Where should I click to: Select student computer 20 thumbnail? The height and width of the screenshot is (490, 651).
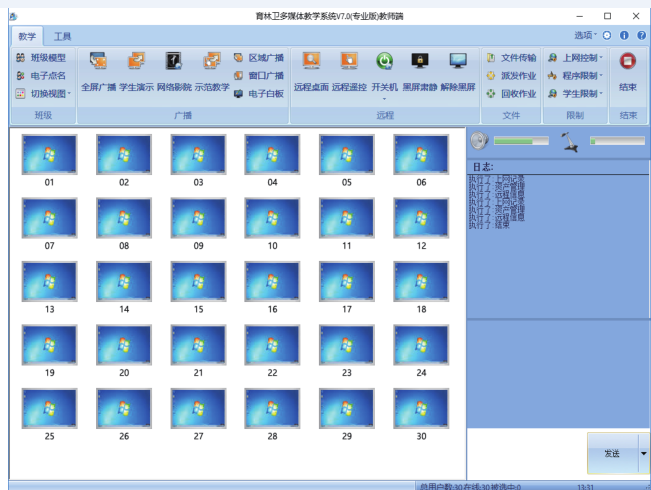[124, 345]
